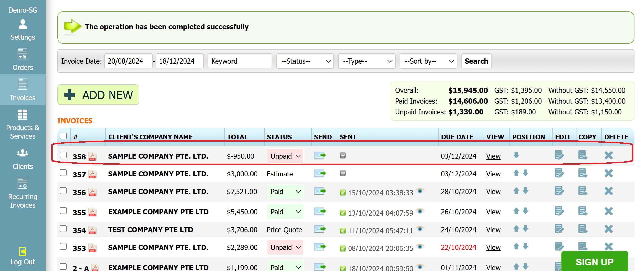The image size is (644, 271).
Task: Click the invoice start date field 20/08/2024
Action: 128,61
